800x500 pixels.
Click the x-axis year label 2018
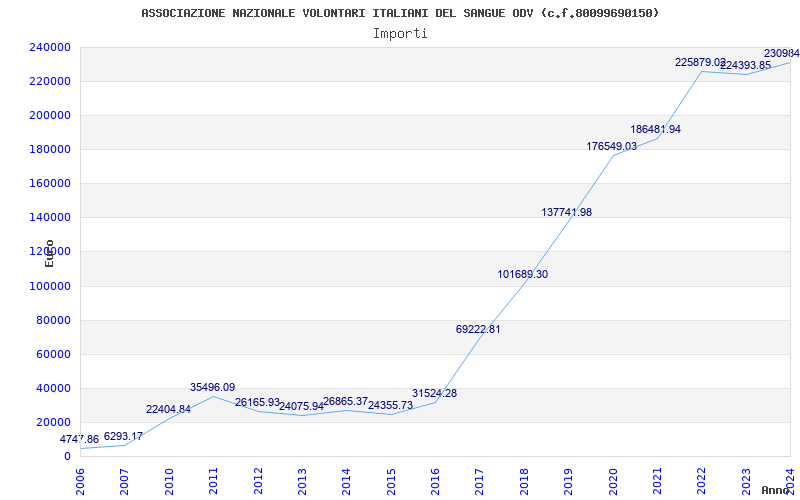[524, 481]
